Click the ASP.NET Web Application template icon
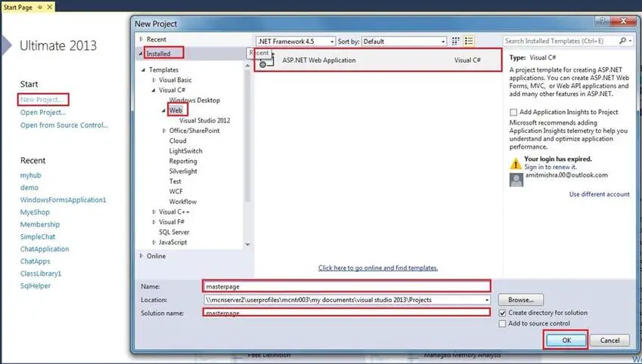Image resolution: width=642 pixels, height=364 pixels. [x=266, y=60]
